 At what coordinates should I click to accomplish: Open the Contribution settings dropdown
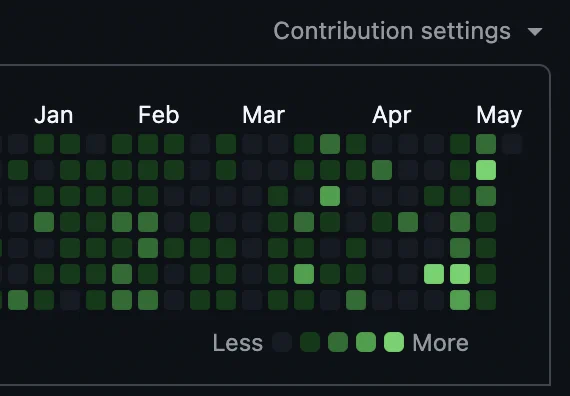(x=408, y=31)
